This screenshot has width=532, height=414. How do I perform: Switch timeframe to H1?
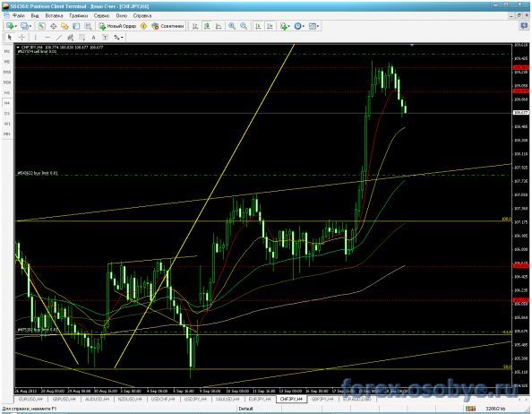click(x=7, y=92)
